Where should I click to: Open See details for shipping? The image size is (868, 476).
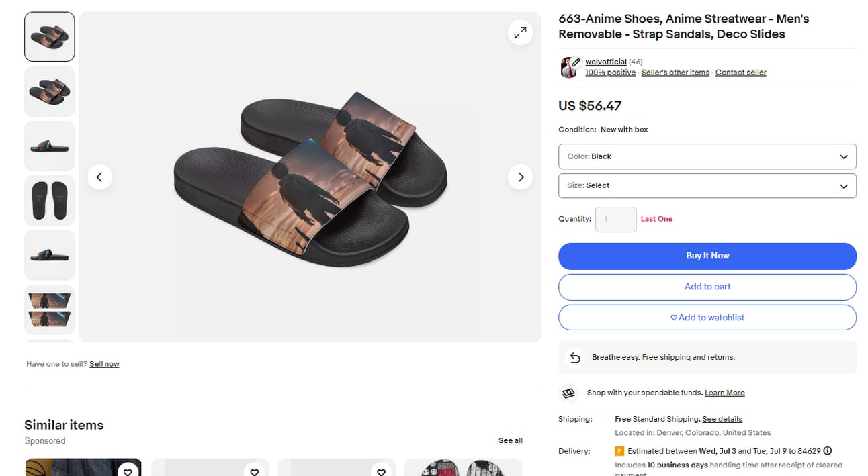[x=722, y=419]
